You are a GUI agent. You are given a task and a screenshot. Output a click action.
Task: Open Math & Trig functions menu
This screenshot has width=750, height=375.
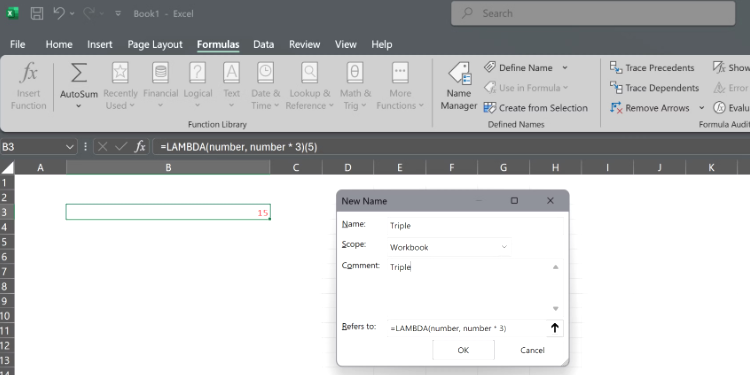[x=355, y=87]
